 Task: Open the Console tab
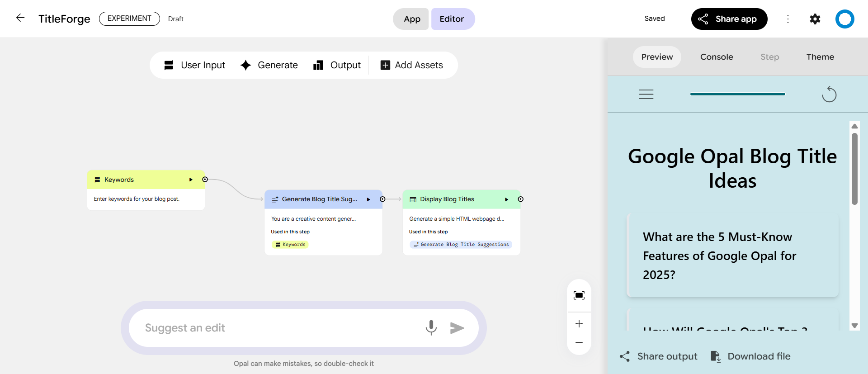pyautogui.click(x=716, y=57)
